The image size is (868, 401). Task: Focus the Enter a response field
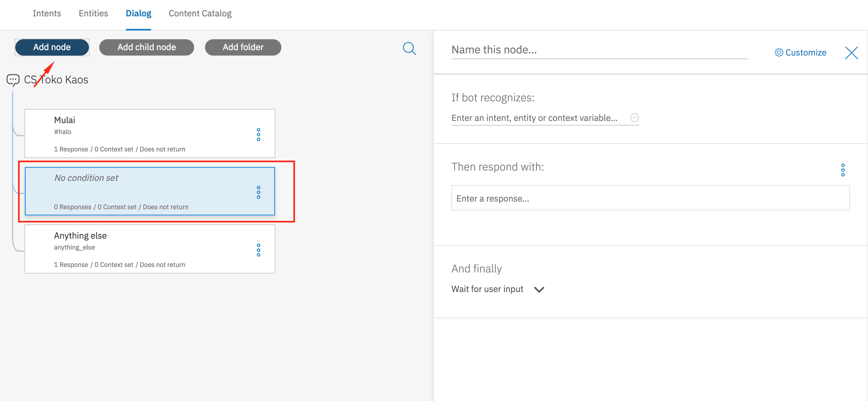coord(650,198)
